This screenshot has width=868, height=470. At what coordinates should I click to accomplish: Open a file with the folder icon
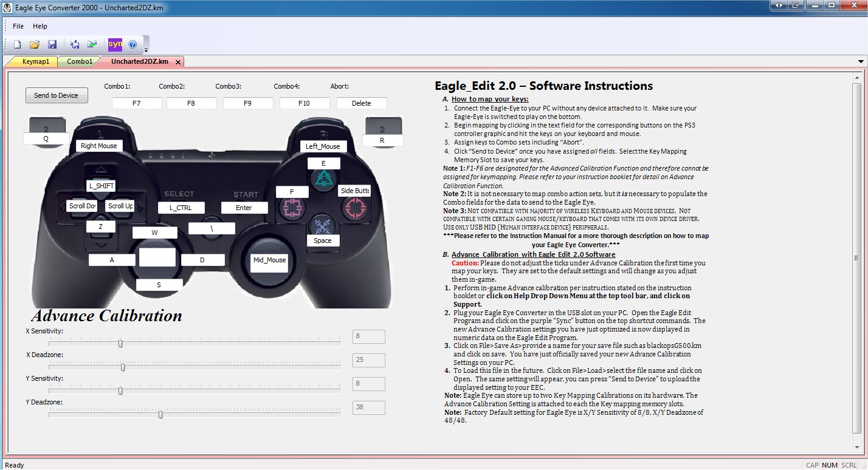[35, 44]
